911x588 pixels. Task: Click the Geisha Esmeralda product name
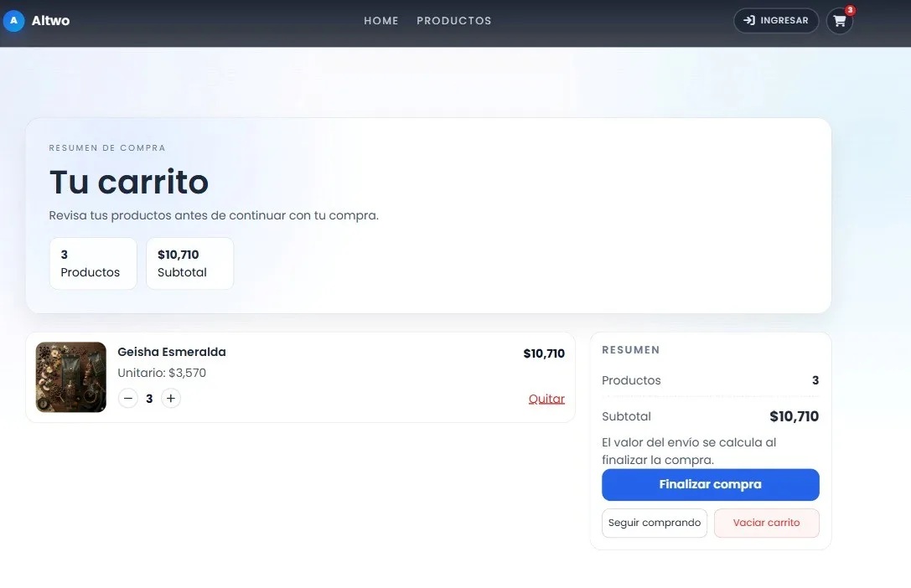tap(172, 352)
